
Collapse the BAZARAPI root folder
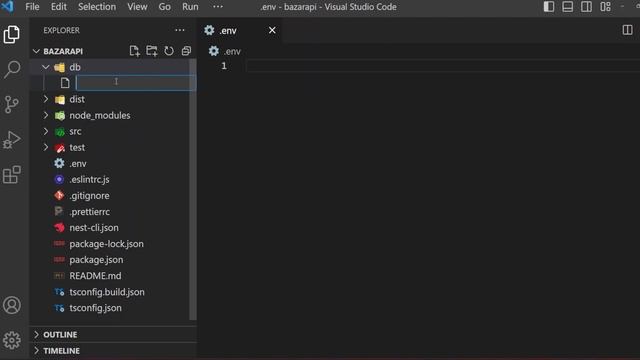point(36,51)
